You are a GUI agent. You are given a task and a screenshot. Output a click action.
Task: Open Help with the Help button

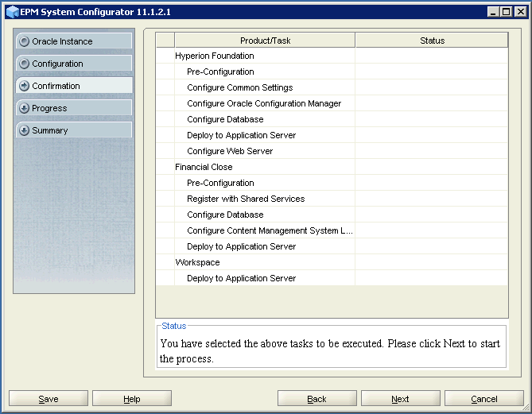tap(132, 399)
